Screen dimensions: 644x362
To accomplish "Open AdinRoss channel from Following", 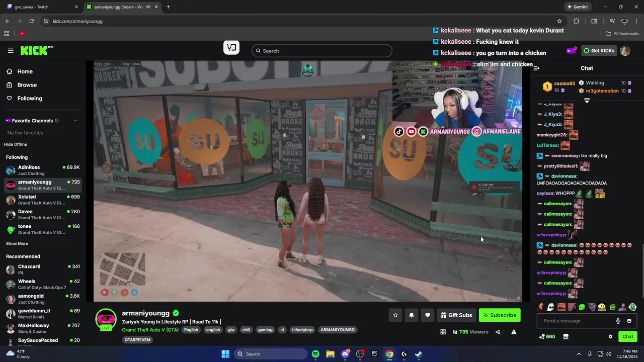I will 43,170.
